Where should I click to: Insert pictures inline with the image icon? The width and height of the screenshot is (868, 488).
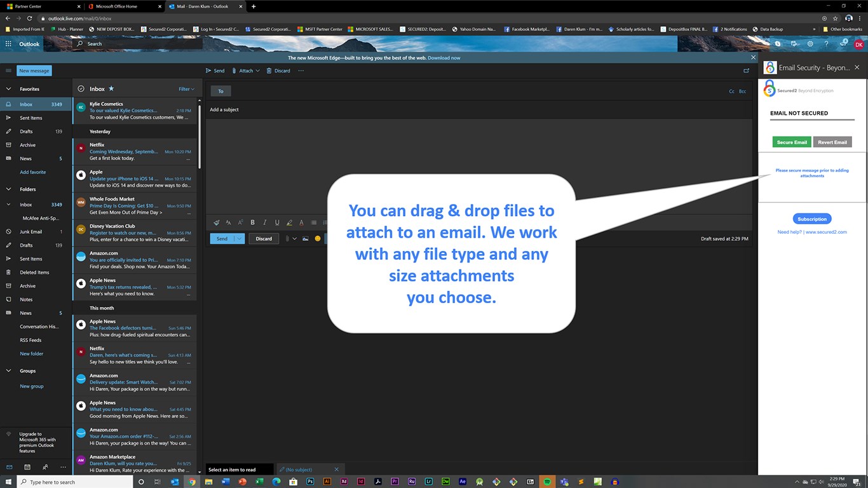[306, 239]
